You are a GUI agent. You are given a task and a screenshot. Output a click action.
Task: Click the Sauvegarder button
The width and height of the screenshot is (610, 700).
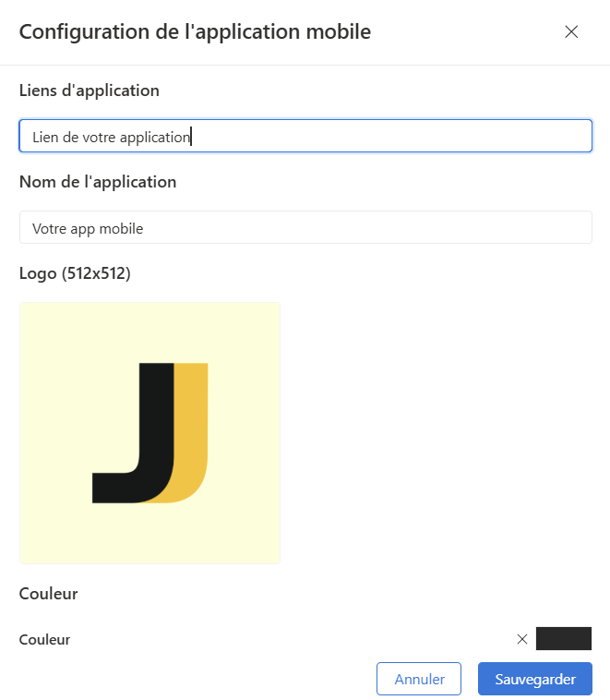tap(535, 679)
